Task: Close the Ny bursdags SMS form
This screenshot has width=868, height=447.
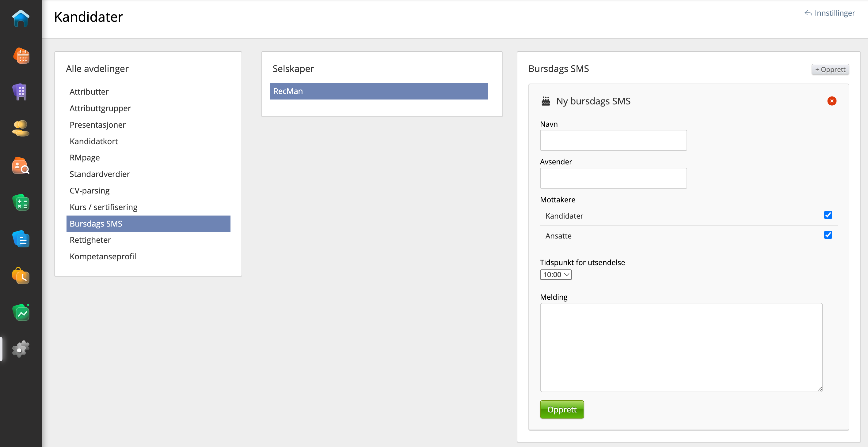Action: [832, 101]
